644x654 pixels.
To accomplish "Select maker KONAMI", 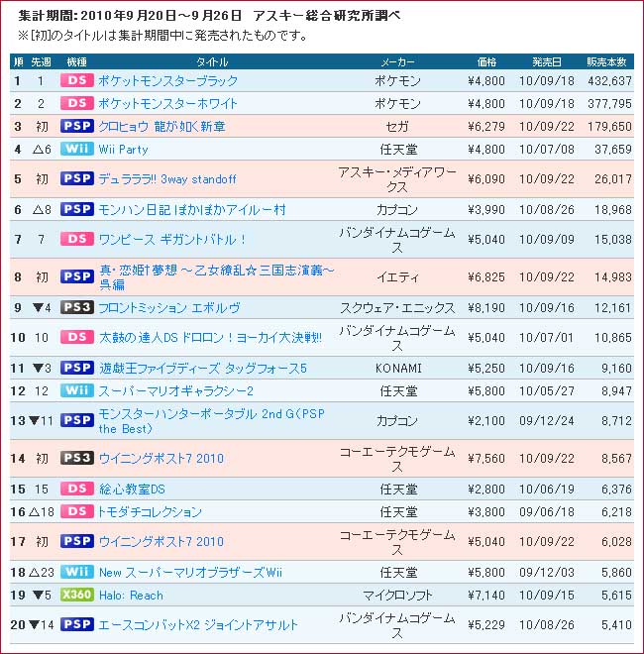I will (x=398, y=369).
